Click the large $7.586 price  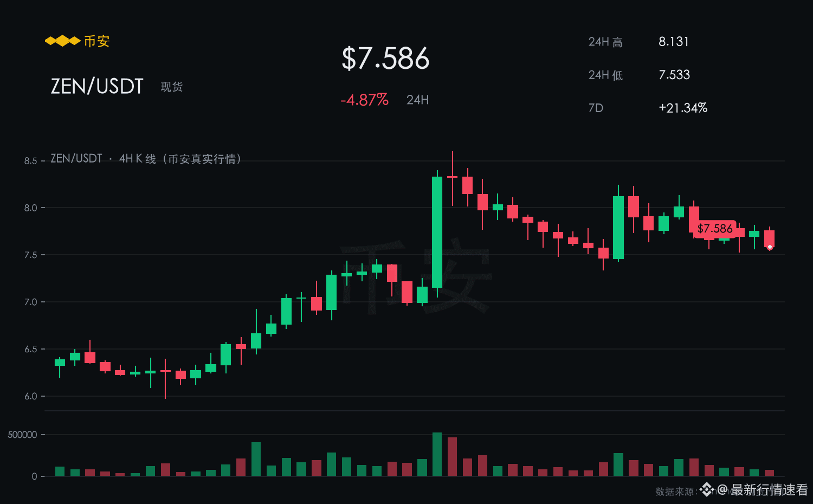point(385,59)
